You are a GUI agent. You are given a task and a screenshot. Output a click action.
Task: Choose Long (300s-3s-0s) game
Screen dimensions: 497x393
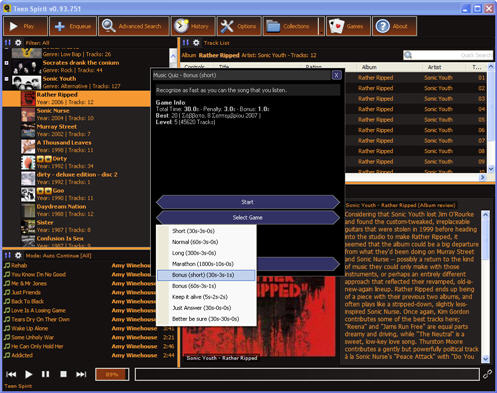tap(206, 253)
